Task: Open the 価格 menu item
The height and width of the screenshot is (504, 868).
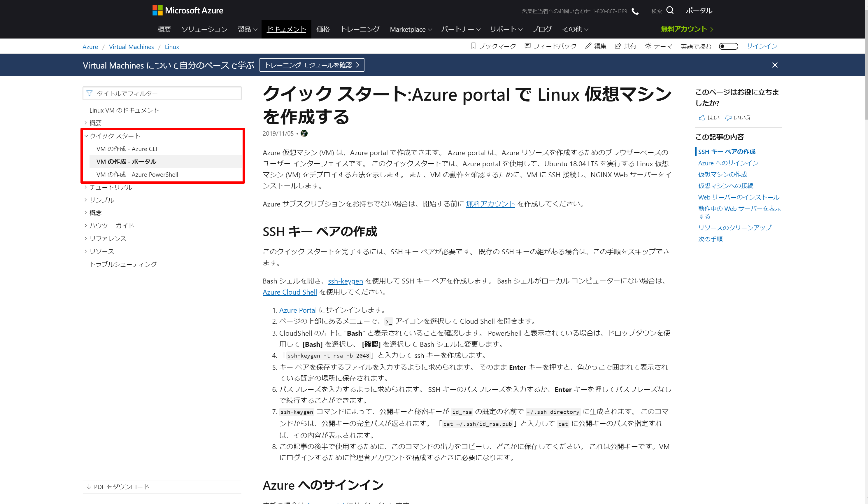Action: point(323,29)
